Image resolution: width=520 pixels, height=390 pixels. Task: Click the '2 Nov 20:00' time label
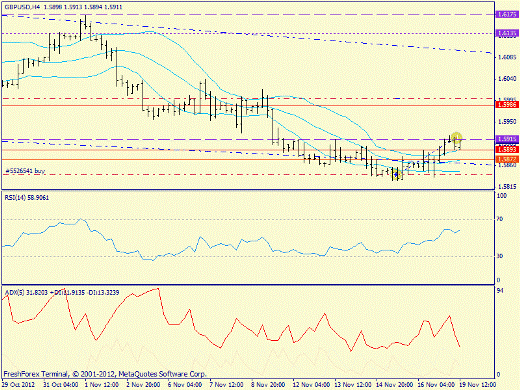144,385
